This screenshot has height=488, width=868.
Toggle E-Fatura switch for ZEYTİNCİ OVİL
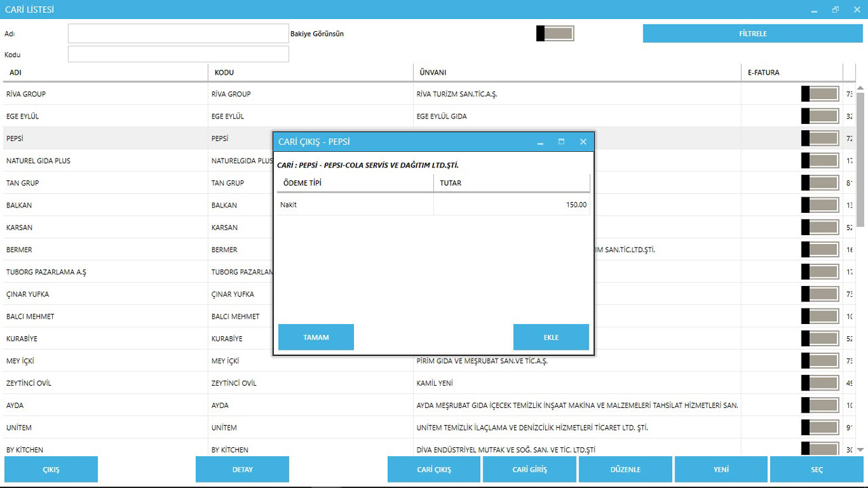coord(821,383)
